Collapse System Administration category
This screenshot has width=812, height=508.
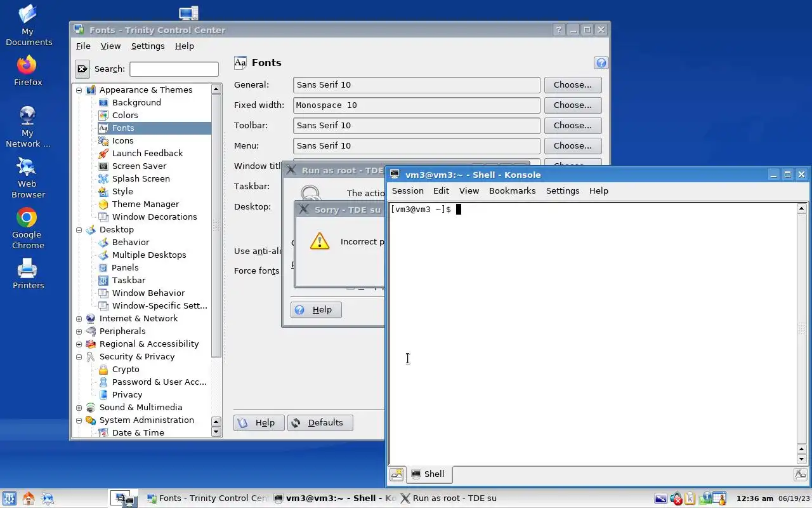coord(79,420)
